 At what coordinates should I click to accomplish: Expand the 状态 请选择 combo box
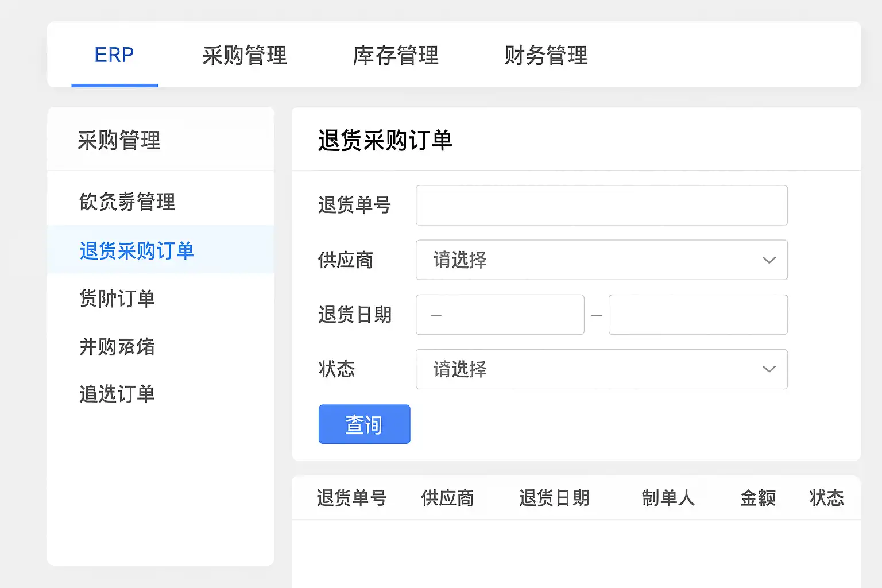click(x=601, y=369)
